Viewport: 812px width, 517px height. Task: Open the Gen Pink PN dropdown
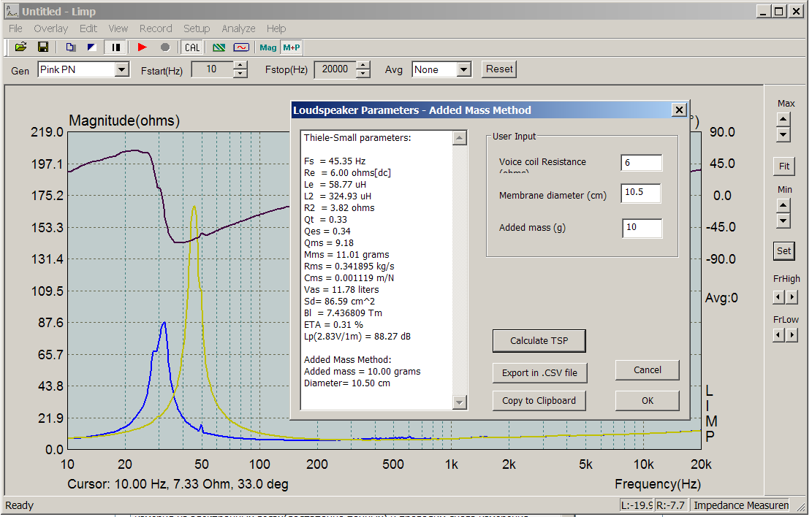point(121,70)
